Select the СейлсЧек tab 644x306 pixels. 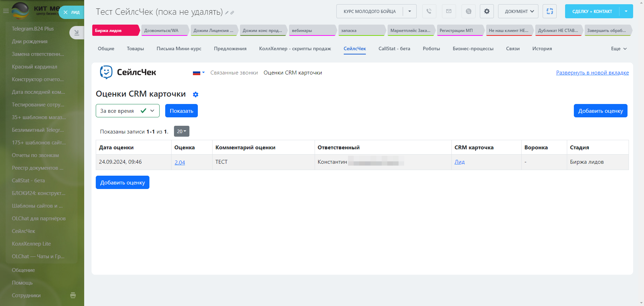355,48
